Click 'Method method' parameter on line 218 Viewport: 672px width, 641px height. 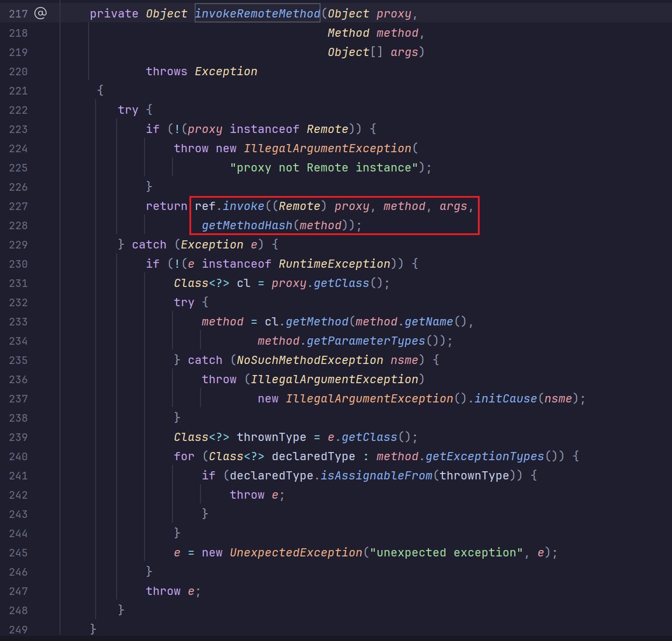point(373,33)
